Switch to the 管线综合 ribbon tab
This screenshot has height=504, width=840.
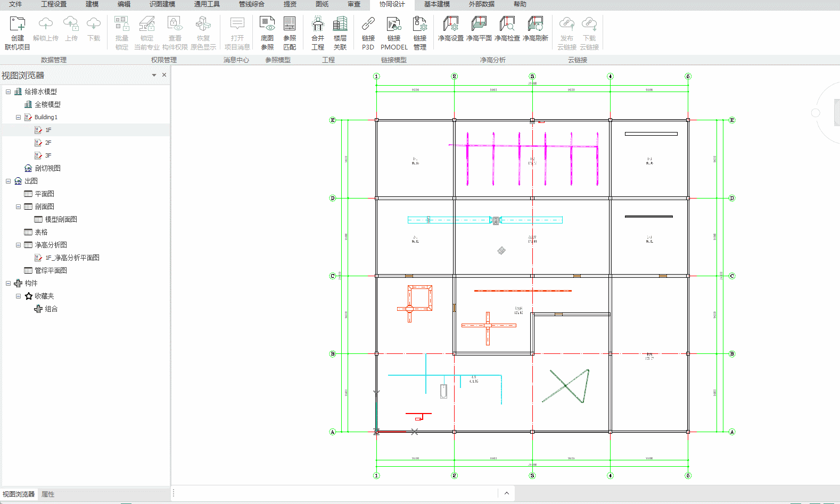[x=251, y=4]
